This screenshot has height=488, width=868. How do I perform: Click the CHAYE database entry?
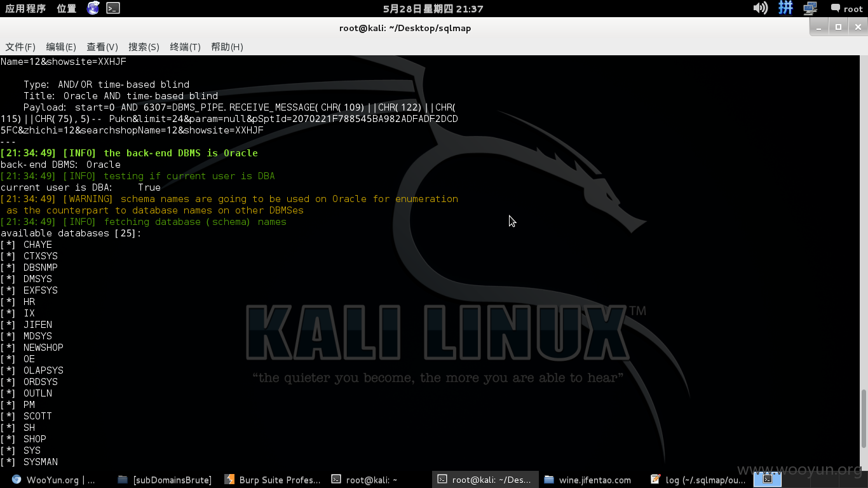pos(26,245)
